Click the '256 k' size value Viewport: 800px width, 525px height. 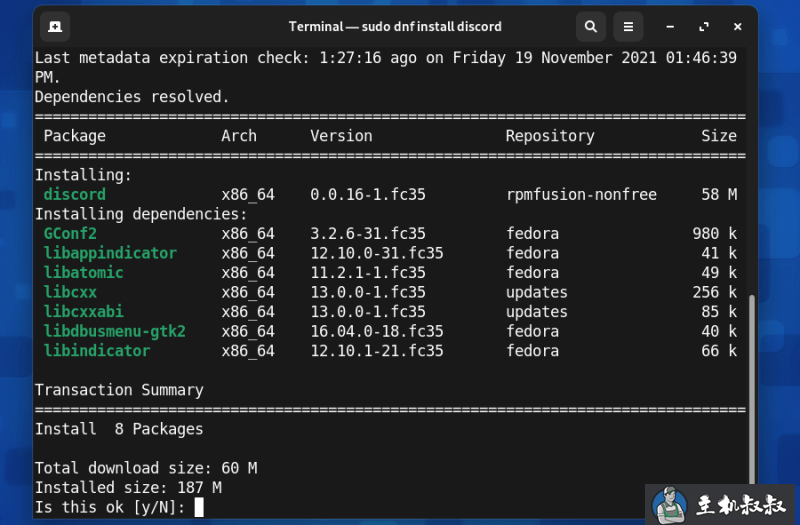pos(714,292)
